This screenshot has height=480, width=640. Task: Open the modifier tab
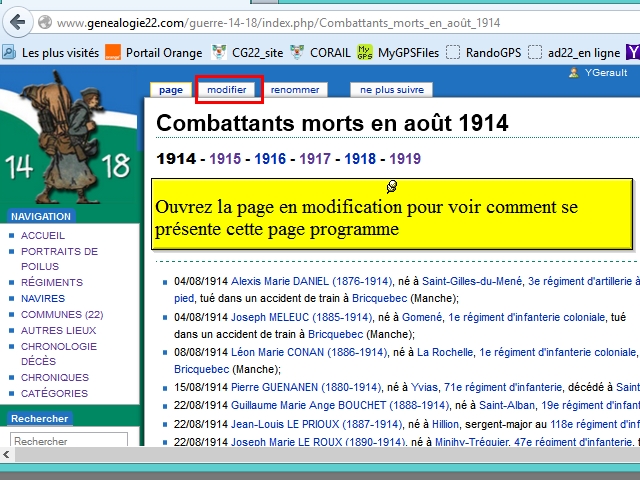click(227, 89)
